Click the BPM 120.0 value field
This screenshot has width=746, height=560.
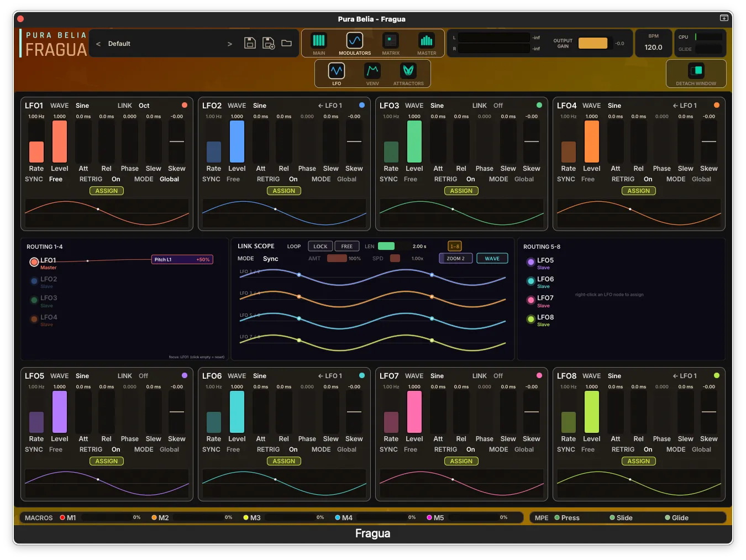point(653,48)
